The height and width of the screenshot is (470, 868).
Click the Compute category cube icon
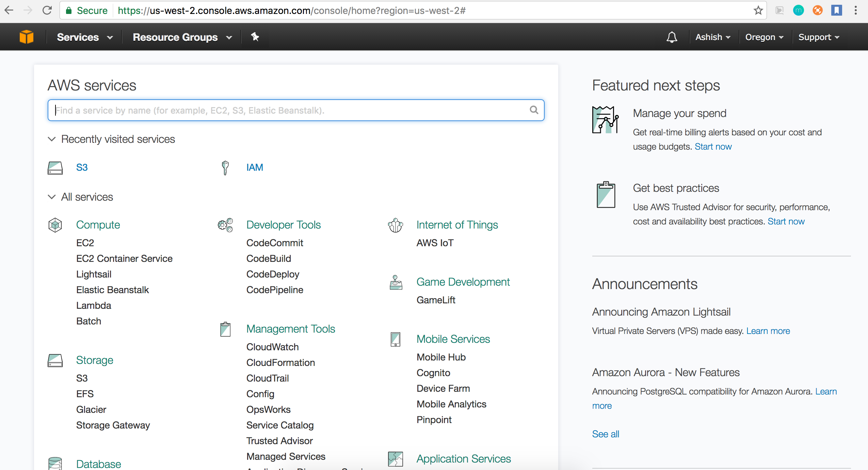coord(55,224)
